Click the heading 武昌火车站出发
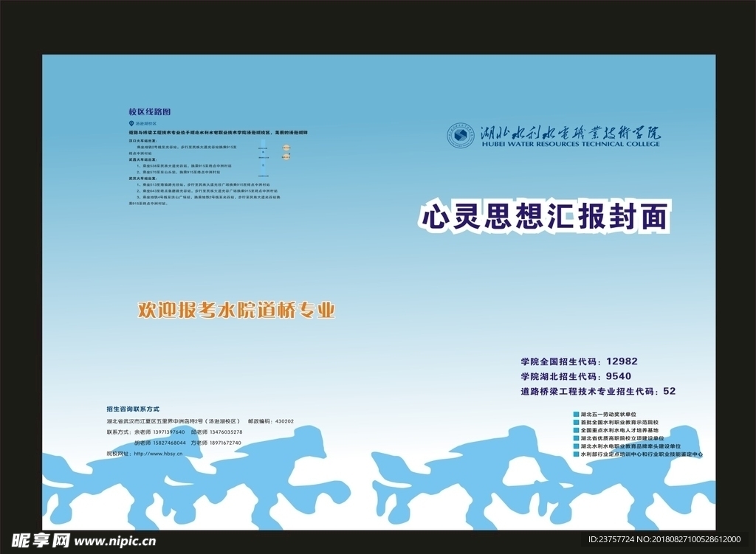The height and width of the screenshot is (554, 756). click(x=142, y=159)
